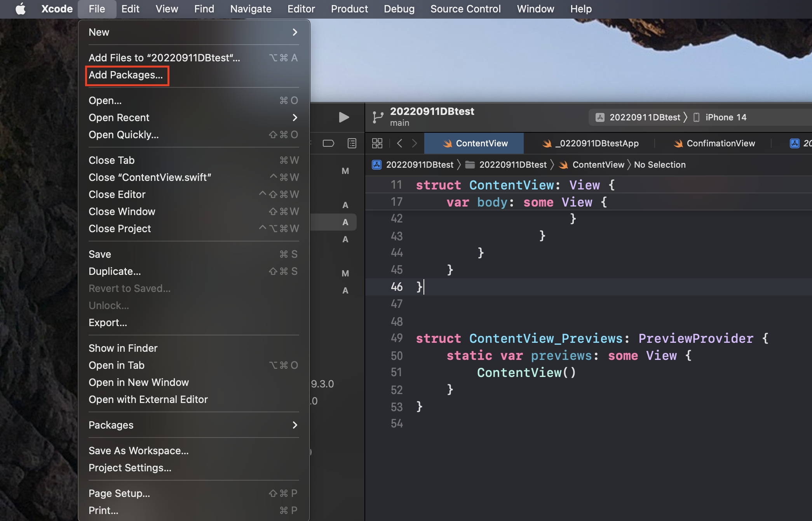Select Open in New Window
This screenshot has height=521, width=812.
[x=193, y=382]
